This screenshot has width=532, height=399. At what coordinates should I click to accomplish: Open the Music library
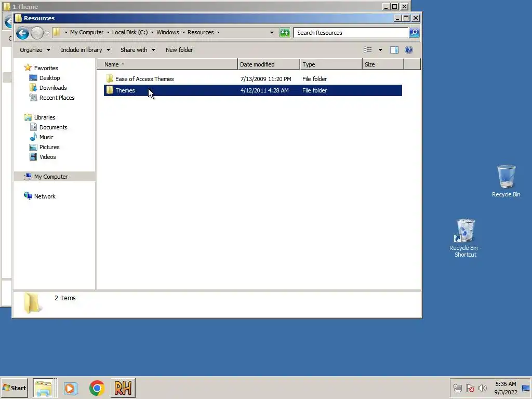coord(46,137)
